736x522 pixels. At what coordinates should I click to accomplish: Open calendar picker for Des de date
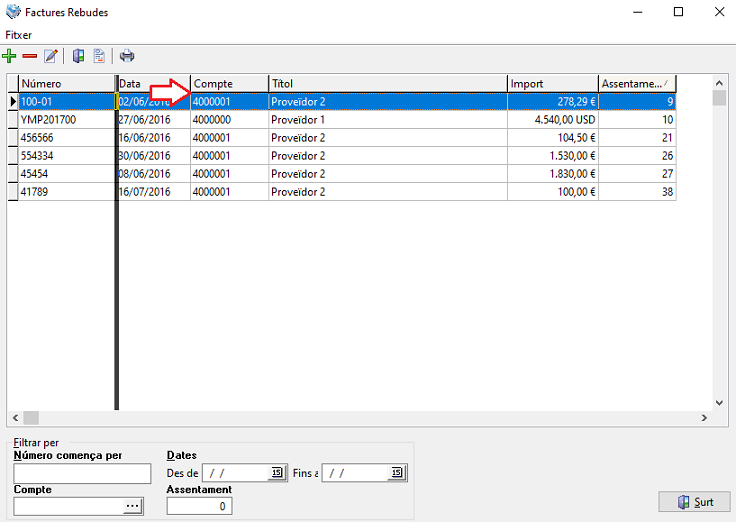click(x=277, y=472)
